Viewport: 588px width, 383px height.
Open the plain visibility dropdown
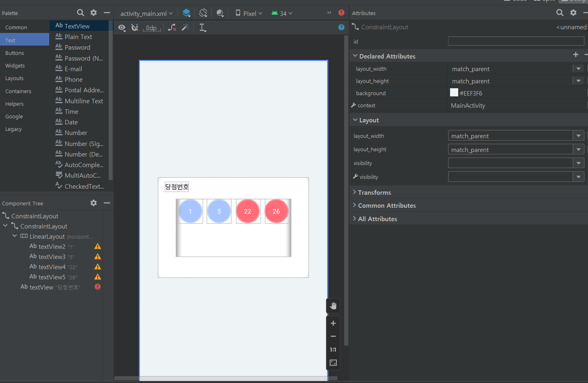click(516, 163)
